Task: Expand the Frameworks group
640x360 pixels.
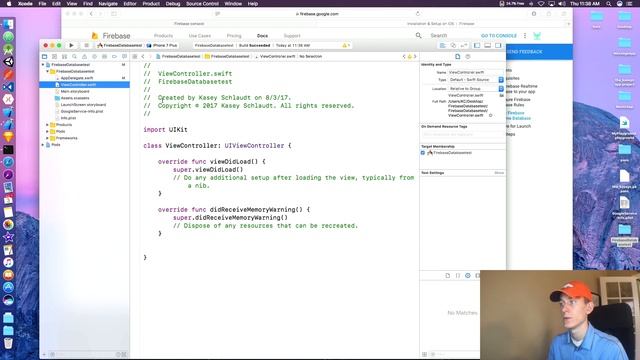Action: (x=47, y=138)
